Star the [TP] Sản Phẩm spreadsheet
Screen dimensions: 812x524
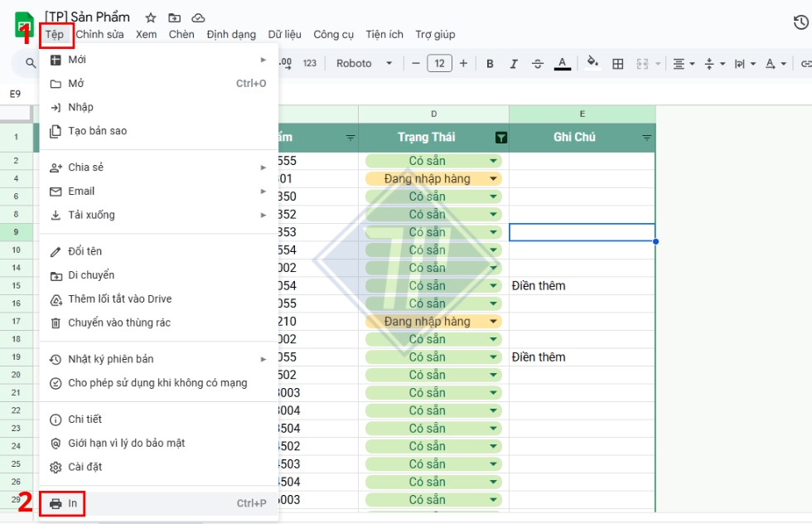coord(149,17)
